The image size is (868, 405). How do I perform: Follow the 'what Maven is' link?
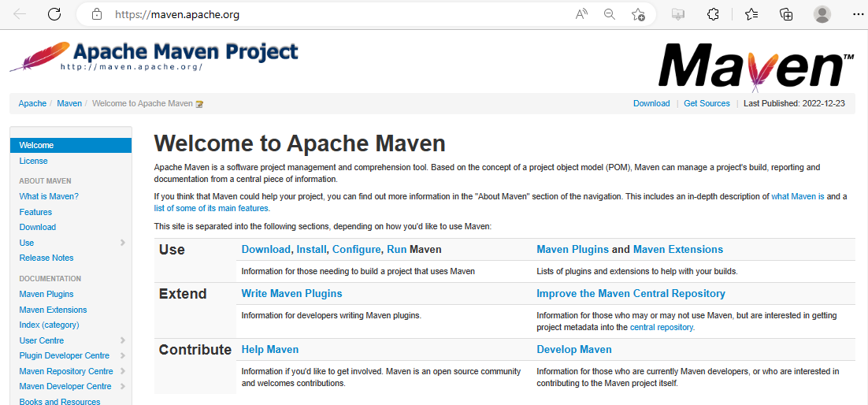pyautogui.click(x=798, y=196)
